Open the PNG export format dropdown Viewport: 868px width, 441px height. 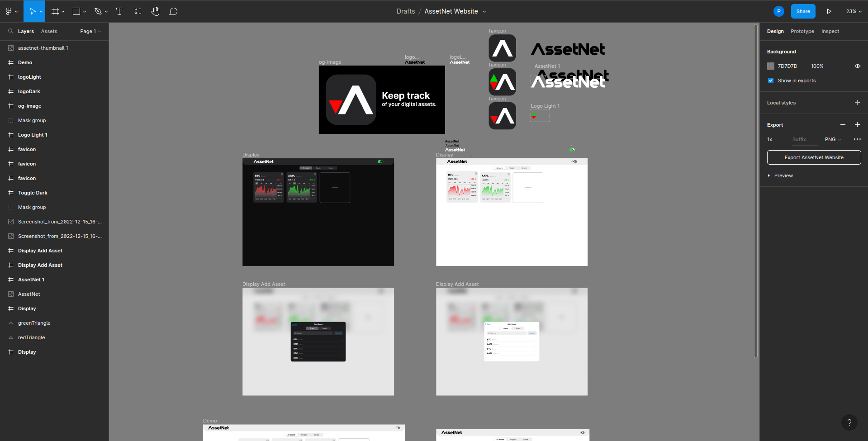pos(833,139)
